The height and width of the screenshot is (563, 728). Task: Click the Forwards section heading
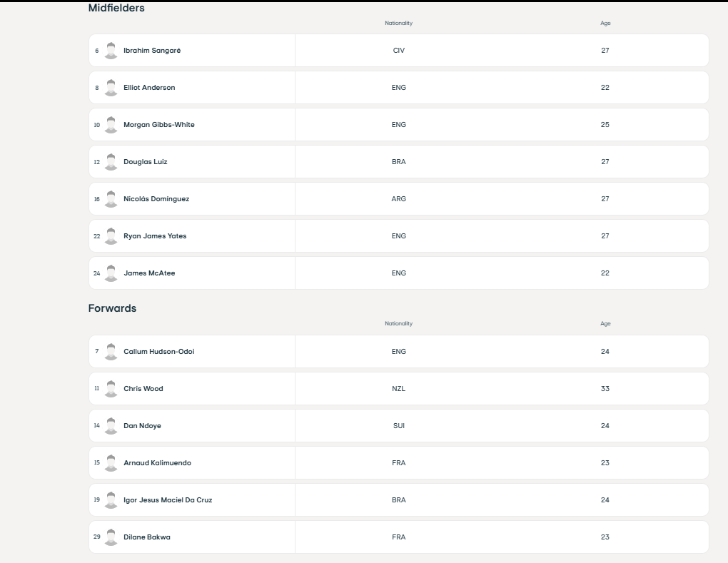point(112,308)
